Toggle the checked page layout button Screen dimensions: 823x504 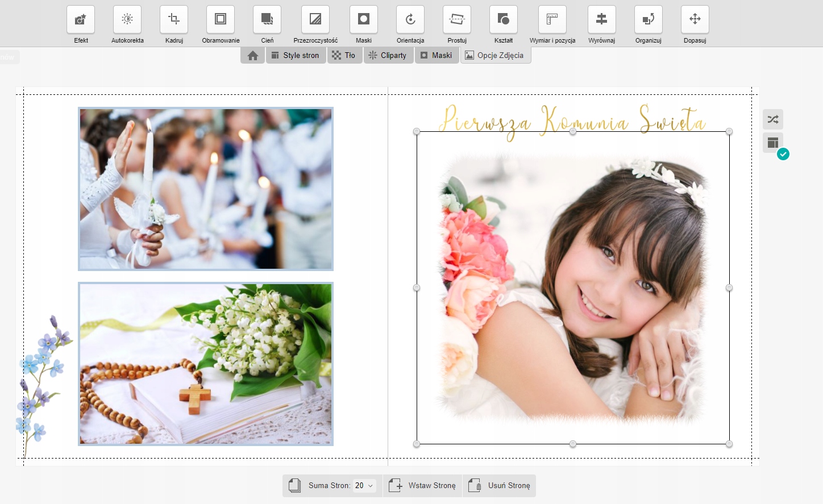773,143
